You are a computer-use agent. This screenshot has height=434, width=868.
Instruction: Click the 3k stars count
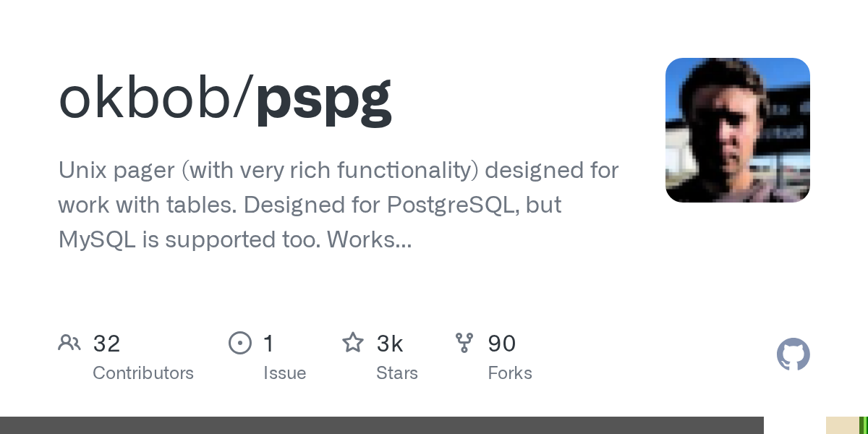390,344
